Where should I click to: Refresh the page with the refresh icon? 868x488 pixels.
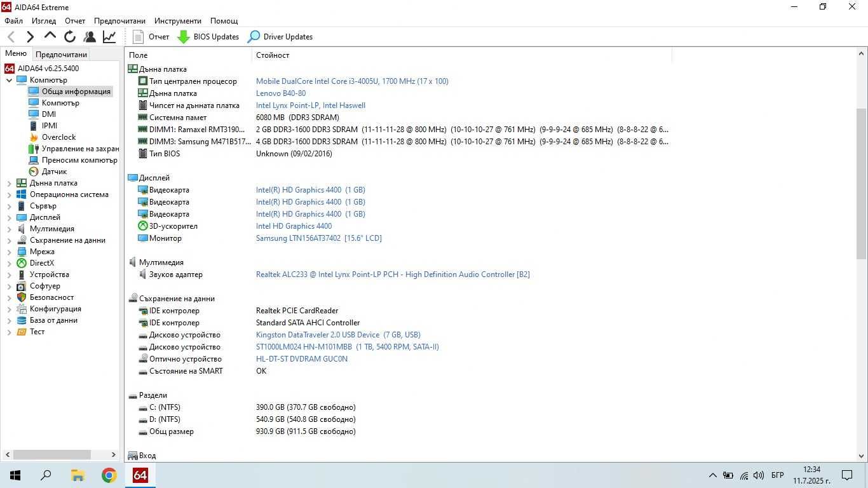point(70,37)
